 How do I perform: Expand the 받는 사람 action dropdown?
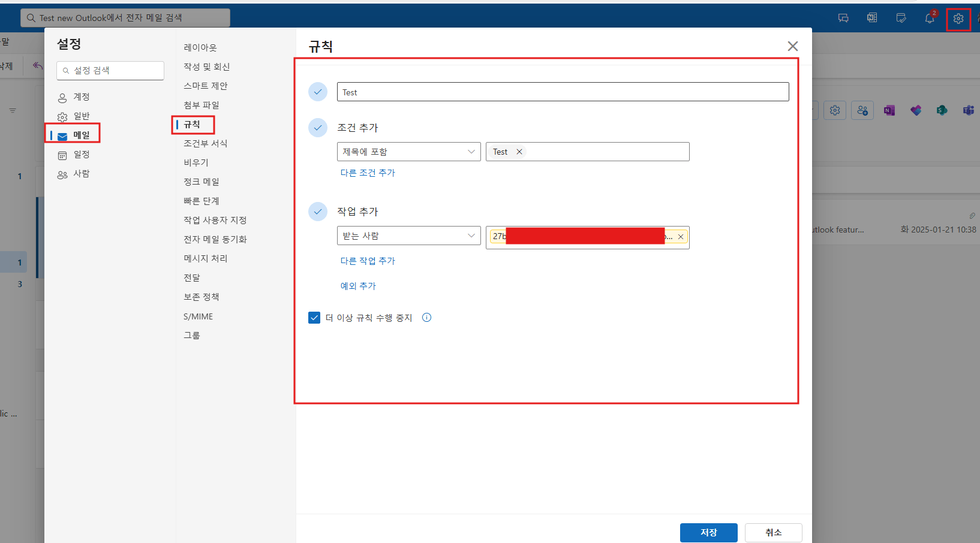coord(408,236)
